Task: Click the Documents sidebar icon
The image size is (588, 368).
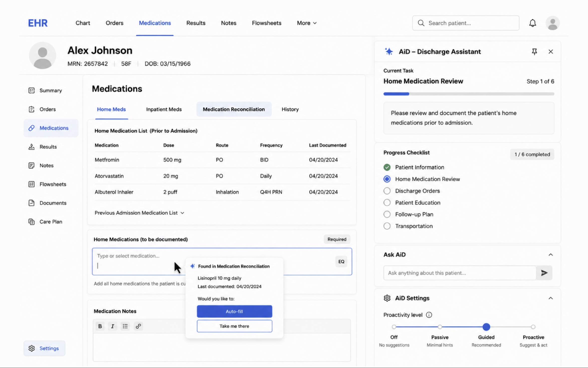Action: coord(31,203)
